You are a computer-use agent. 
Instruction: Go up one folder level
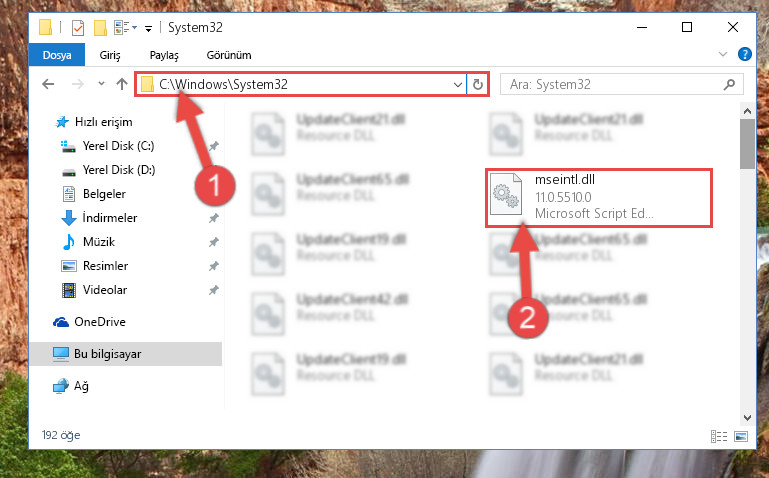tap(122, 84)
